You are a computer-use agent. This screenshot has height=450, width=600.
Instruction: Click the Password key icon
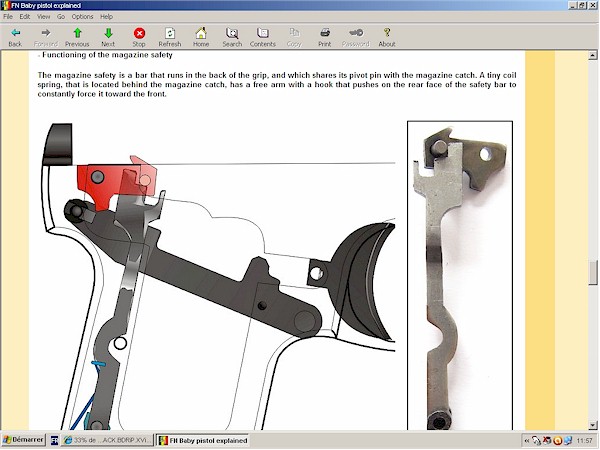pyautogui.click(x=355, y=38)
